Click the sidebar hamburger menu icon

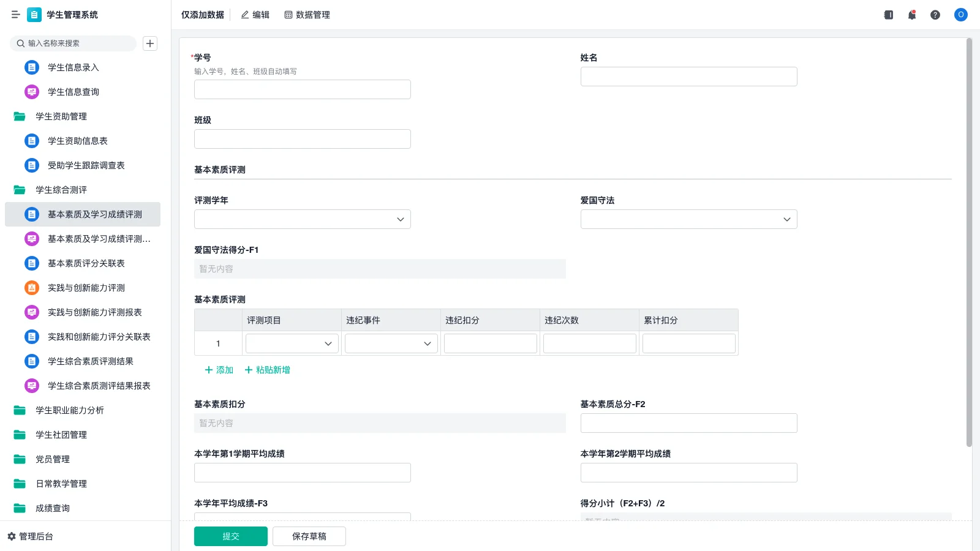[16, 15]
